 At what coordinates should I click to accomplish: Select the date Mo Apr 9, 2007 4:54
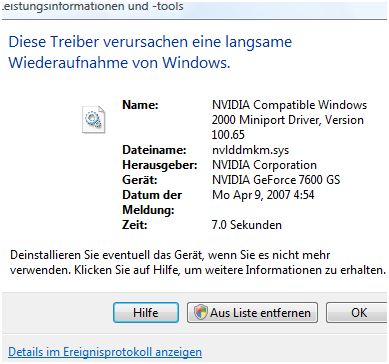coord(263,195)
